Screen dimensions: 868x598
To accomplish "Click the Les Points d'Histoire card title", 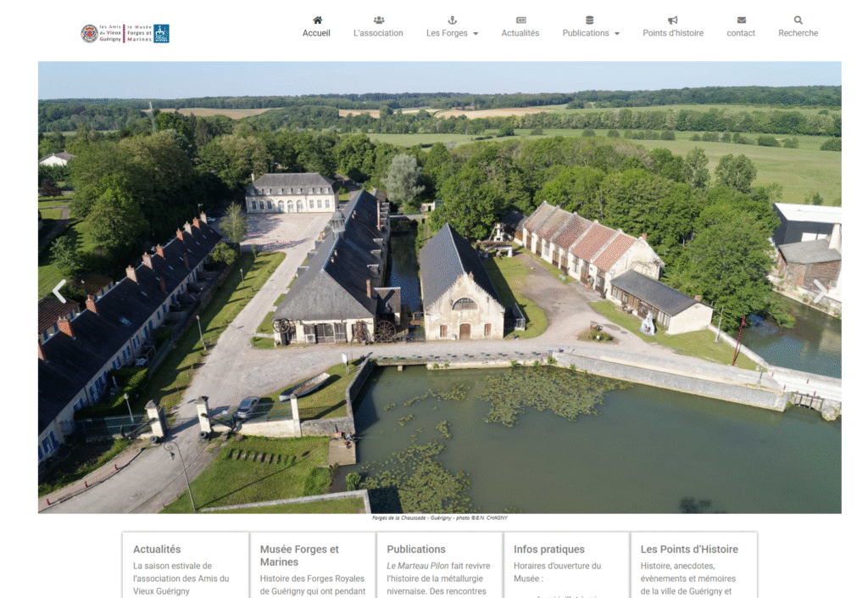I will click(x=688, y=549).
